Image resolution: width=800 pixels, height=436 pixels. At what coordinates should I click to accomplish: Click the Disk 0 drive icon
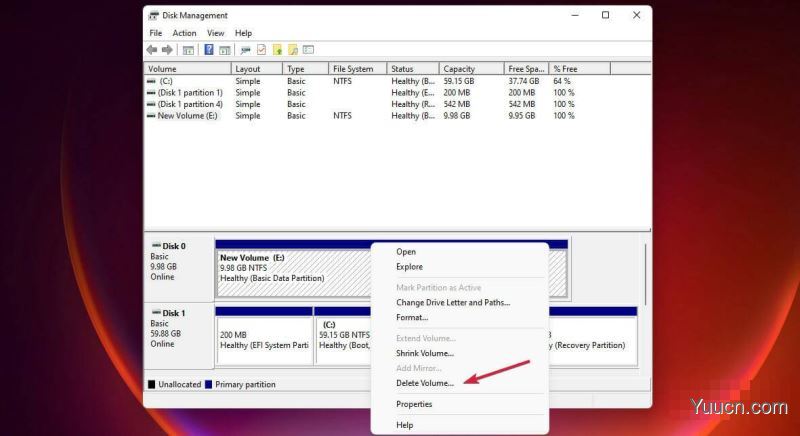tap(156, 246)
